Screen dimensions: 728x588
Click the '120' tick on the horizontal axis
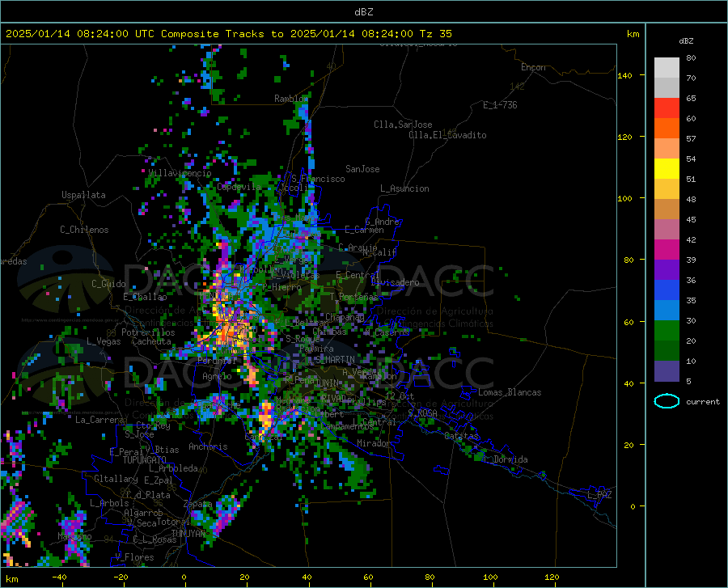click(552, 577)
